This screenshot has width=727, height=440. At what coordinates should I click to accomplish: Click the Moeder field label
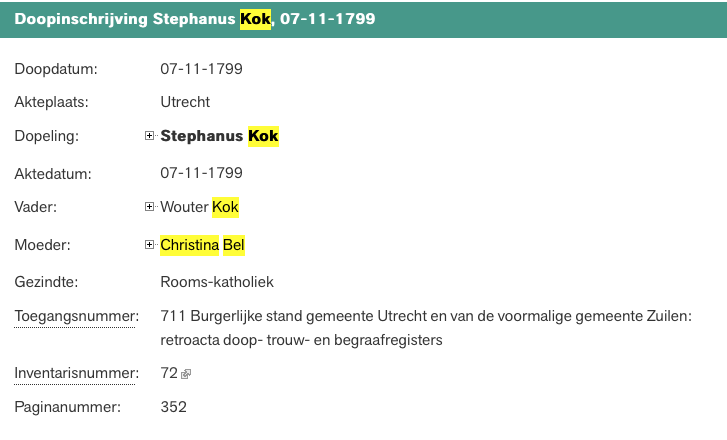click(x=42, y=244)
